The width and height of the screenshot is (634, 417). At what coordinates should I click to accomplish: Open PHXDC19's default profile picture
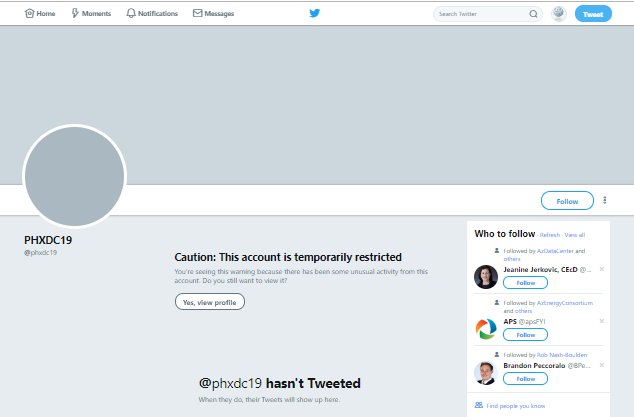pyautogui.click(x=74, y=176)
